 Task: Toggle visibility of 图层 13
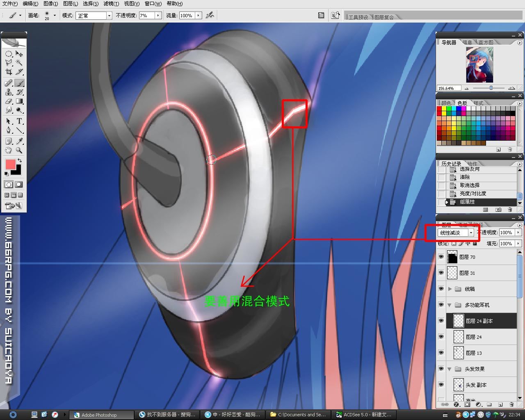(441, 353)
